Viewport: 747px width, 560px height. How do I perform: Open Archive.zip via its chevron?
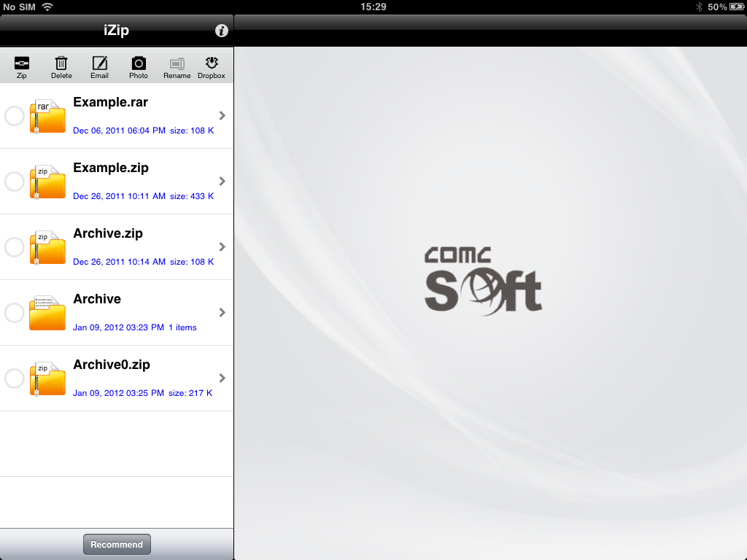(222, 246)
